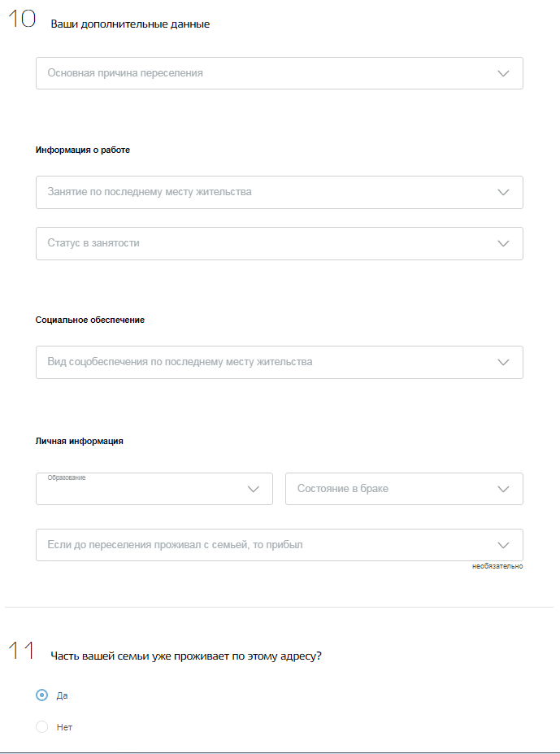Expand the Состояние в браке dropdown

[404, 489]
